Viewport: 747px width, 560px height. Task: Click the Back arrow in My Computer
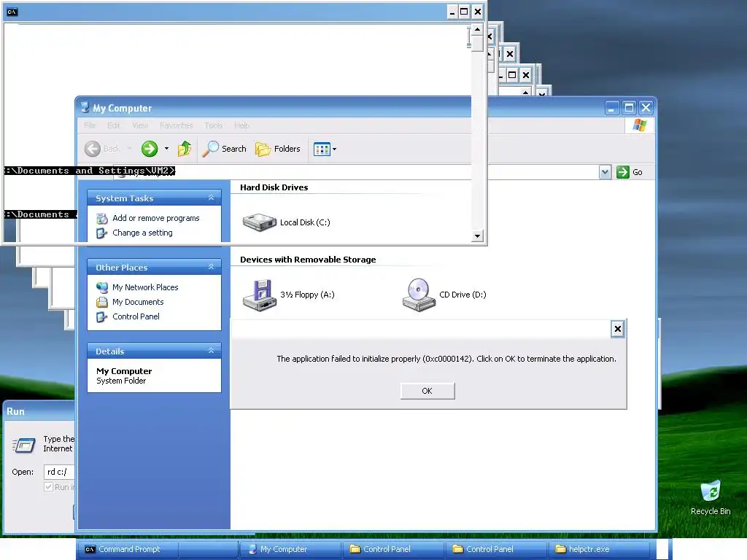coord(93,149)
